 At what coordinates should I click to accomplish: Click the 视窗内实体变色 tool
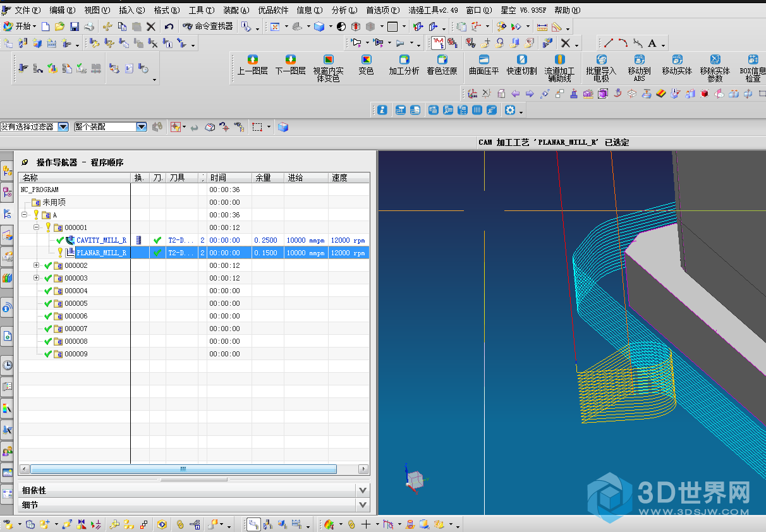point(329,68)
